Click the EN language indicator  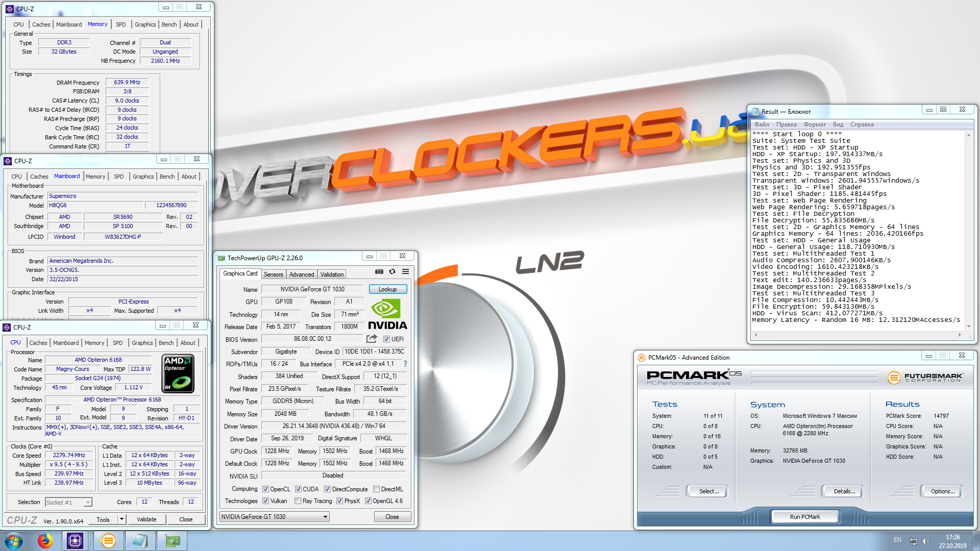click(x=897, y=540)
